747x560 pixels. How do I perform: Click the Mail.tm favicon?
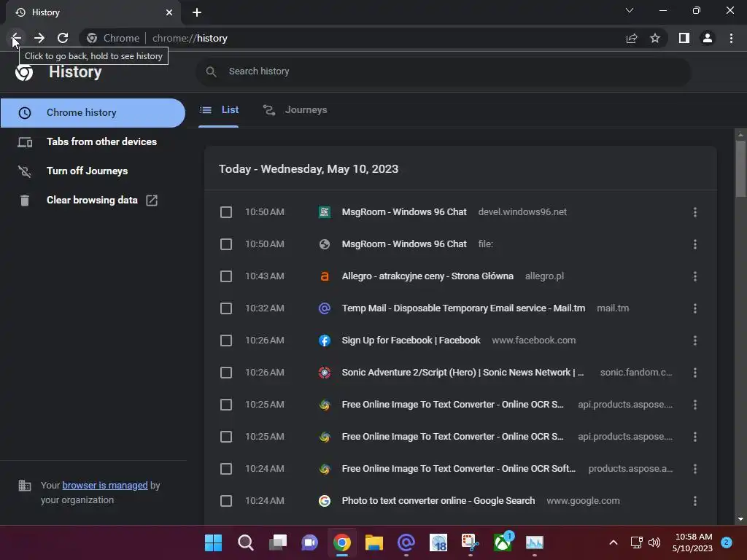point(325,308)
